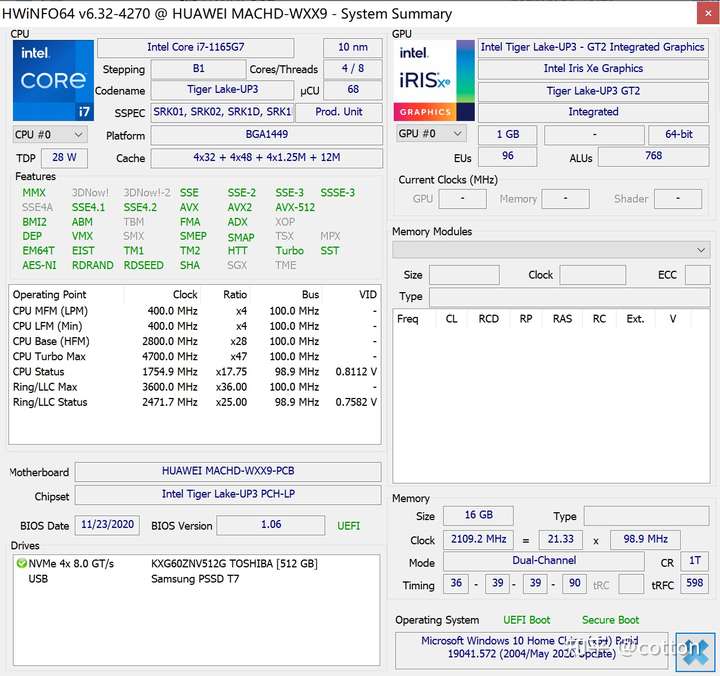The image size is (720, 676).
Task: Select the memory clock 2109.2 MHz value
Action: tap(478, 539)
